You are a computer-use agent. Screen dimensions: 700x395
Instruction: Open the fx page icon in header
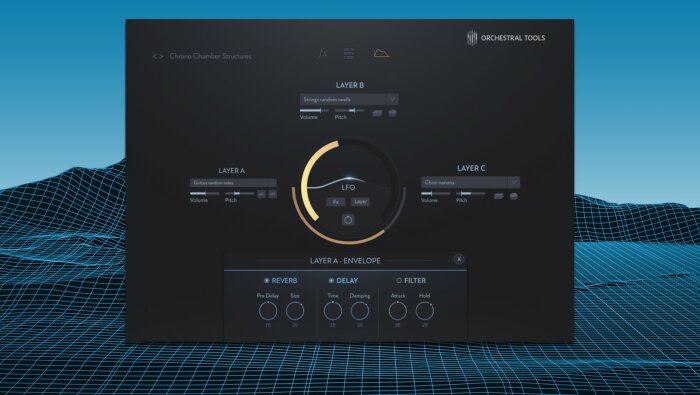322,54
